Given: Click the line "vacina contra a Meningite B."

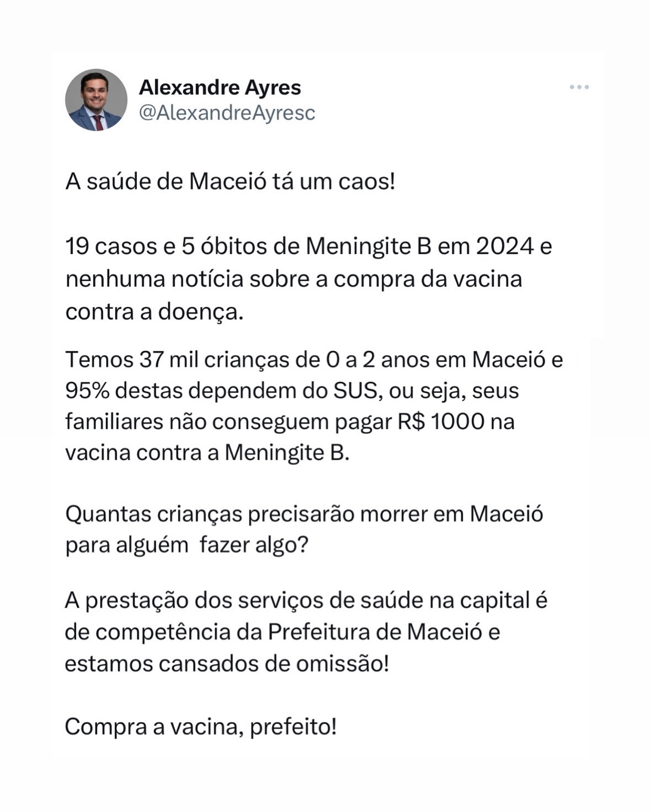Looking at the screenshot, I should 208,452.
